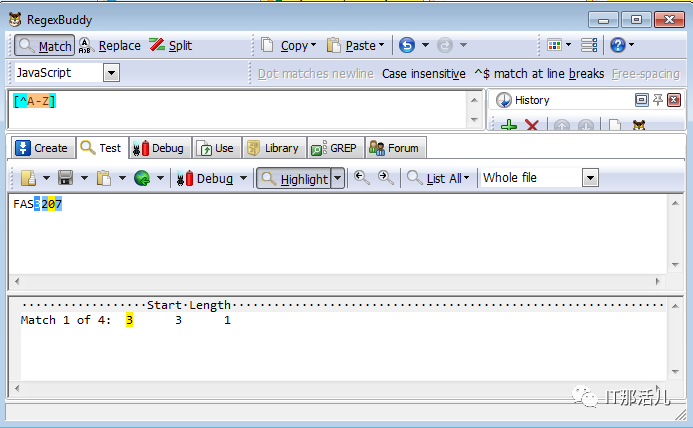Click the RegexBuddy title bar icon
Screen dimensions: 693x428
click(x=15, y=19)
